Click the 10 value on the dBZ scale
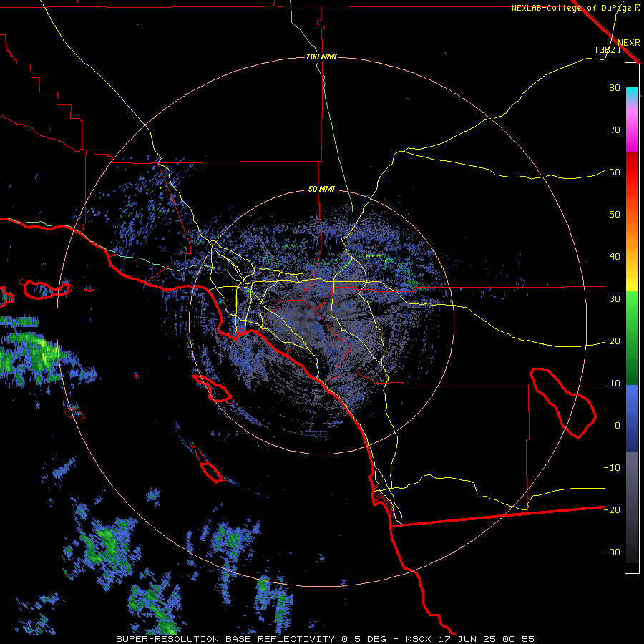This screenshot has height=644, width=644. (615, 384)
